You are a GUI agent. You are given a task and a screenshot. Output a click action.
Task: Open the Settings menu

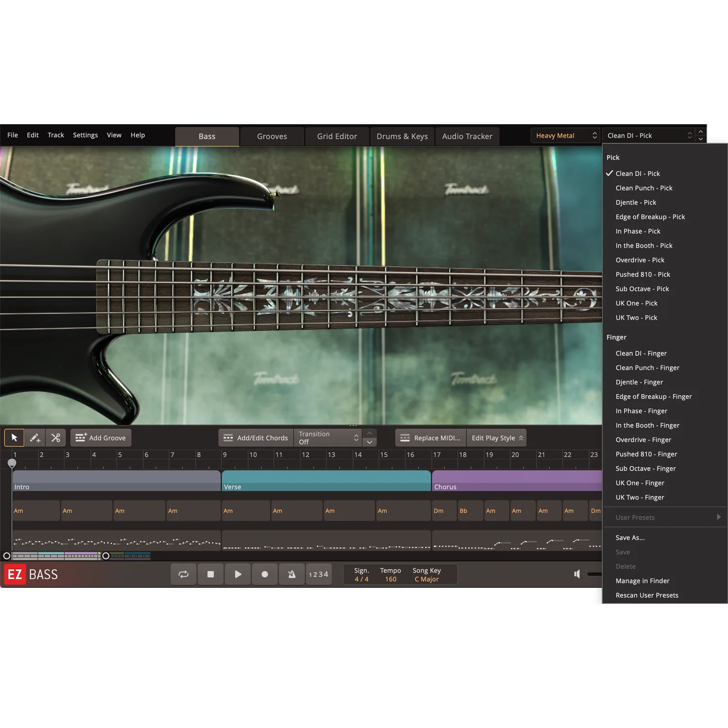[x=85, y=135]
